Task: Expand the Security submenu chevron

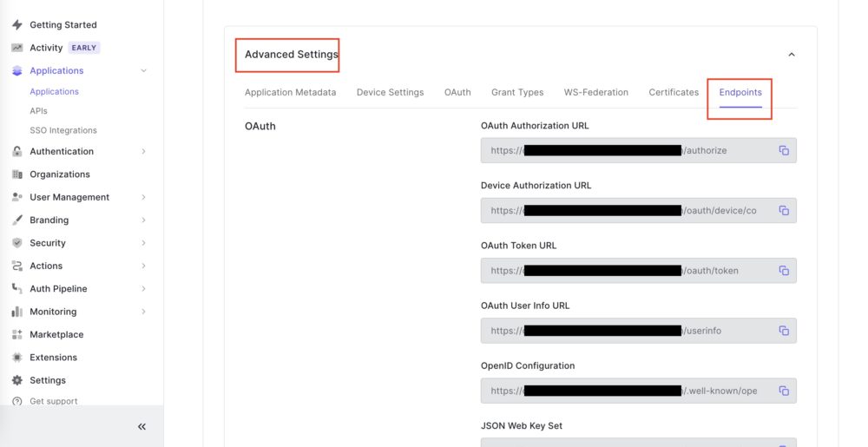Action: [144, 243]
